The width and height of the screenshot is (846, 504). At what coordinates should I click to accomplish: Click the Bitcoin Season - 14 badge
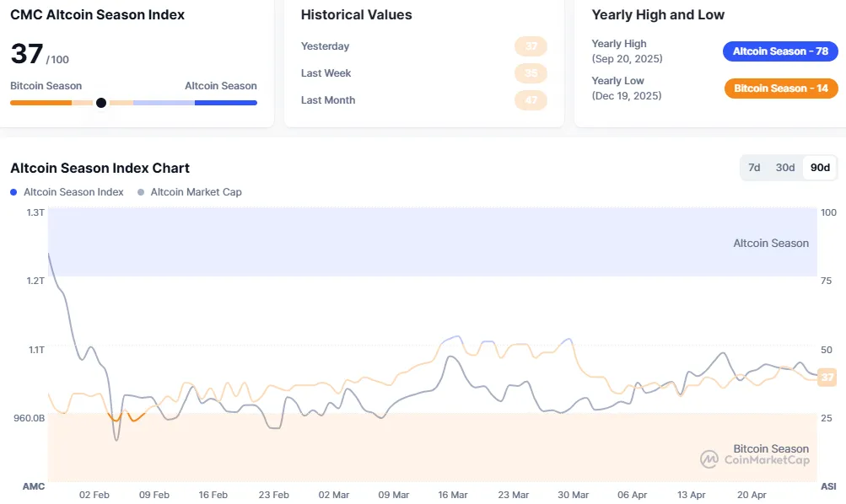pos(781,88)
